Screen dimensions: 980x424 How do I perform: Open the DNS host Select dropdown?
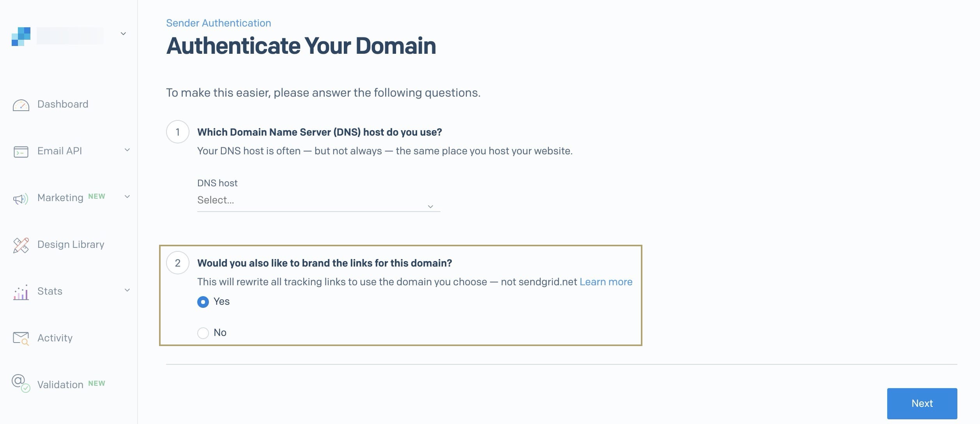click(318, 201)
